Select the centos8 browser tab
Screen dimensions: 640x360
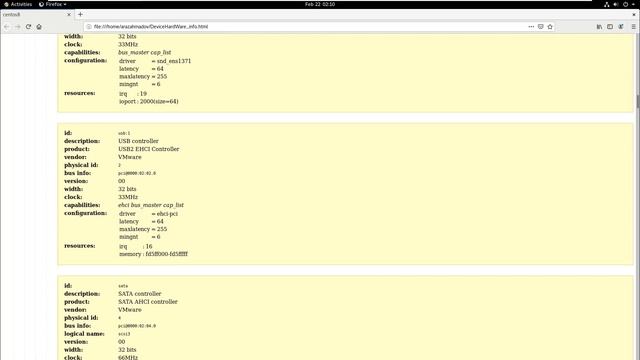[x=37, y=14]
